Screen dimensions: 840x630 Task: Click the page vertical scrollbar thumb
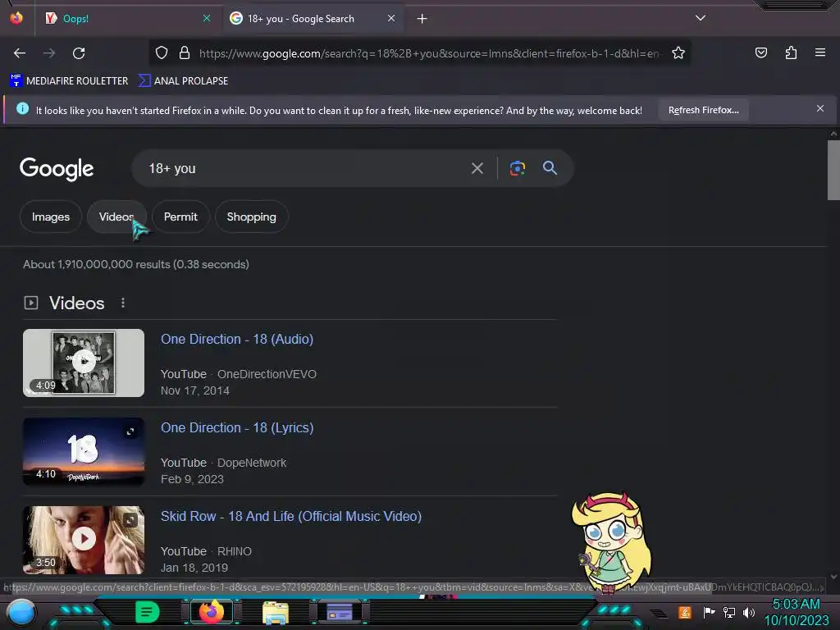tap(833, 170)
